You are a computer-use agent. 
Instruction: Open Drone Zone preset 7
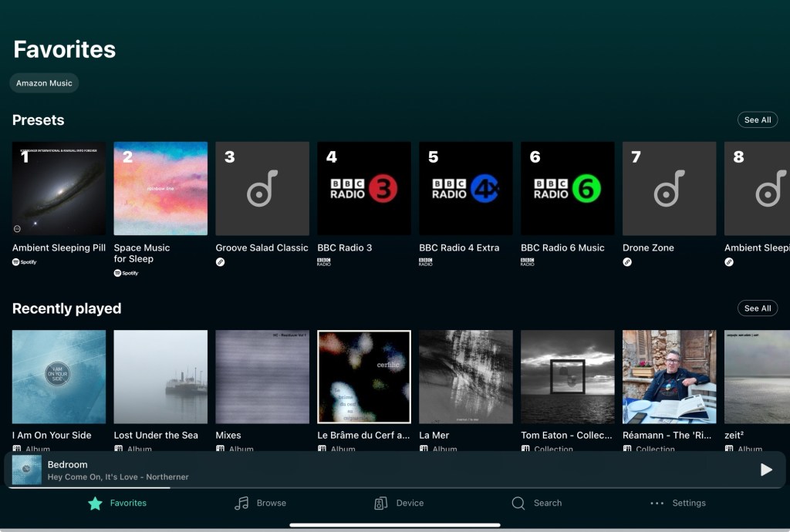tap(670, 189)
